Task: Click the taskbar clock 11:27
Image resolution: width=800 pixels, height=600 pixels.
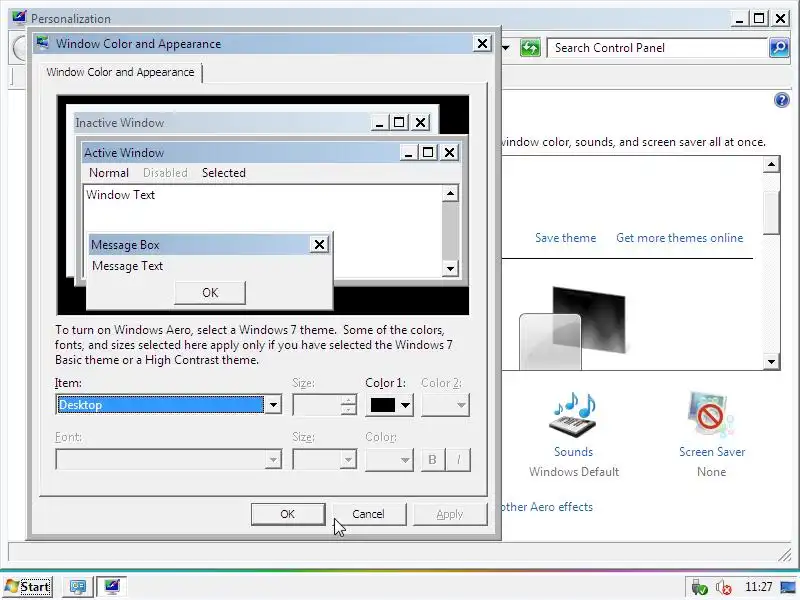Action: (759, 587)
